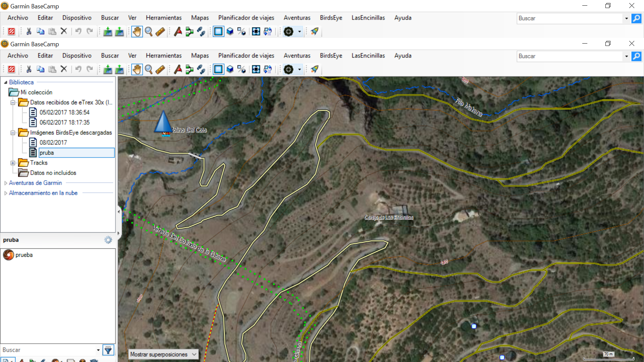This screenshot has height=362, width=644.
Task: Click the magnifier Zoom tool in background window
Action: coord(149,32)
